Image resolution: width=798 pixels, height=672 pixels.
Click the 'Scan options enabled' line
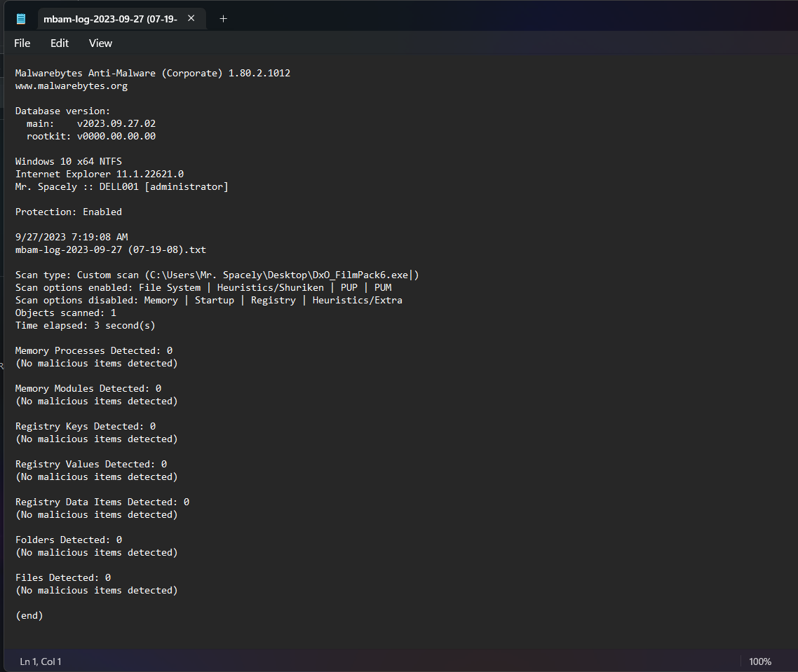(203, 287)
